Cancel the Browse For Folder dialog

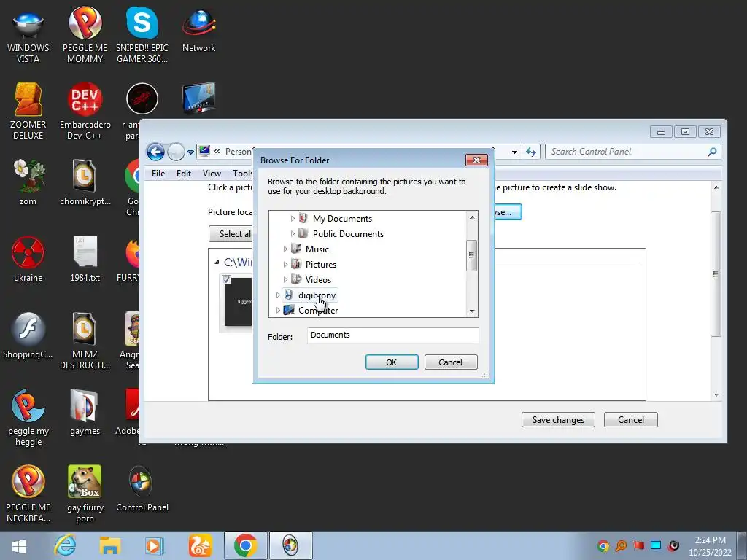[x=450, y=362]
